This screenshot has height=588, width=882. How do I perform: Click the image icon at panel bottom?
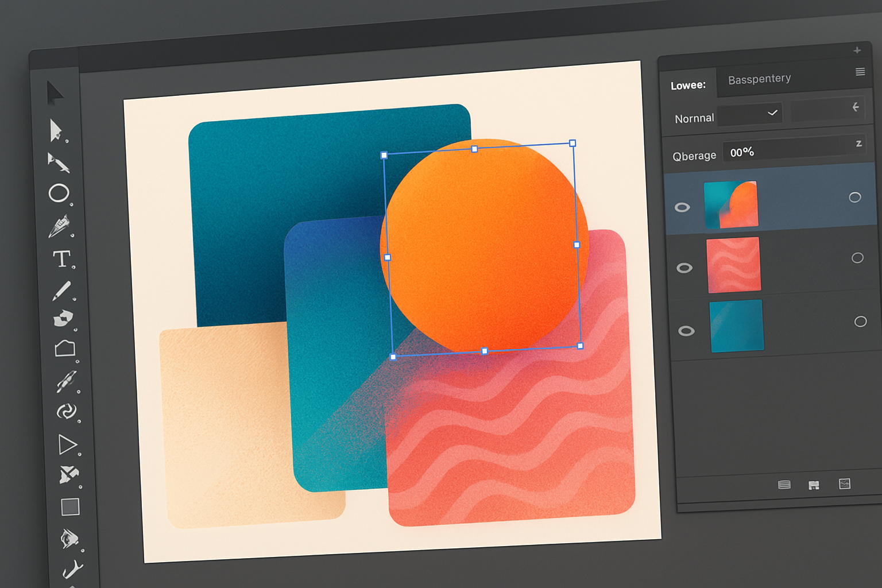coord(845,484)
